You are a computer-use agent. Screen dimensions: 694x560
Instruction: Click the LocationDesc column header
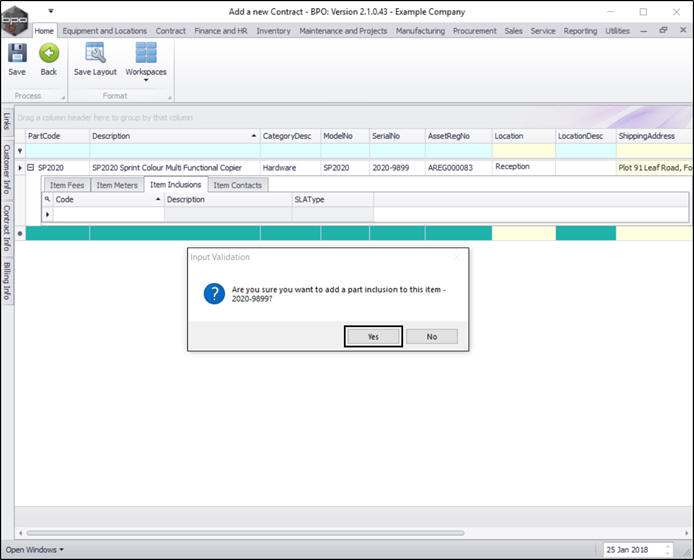click(x=586, y=136)
